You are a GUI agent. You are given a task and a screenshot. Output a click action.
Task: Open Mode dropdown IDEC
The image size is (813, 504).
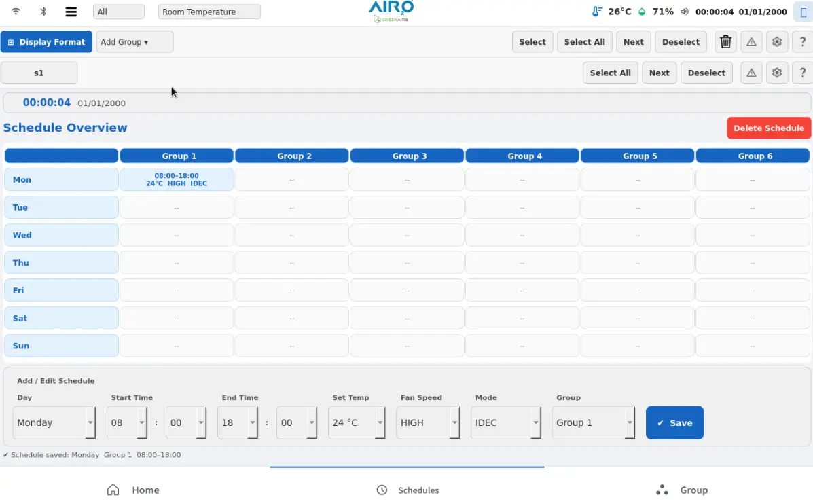tap(506, 422)
